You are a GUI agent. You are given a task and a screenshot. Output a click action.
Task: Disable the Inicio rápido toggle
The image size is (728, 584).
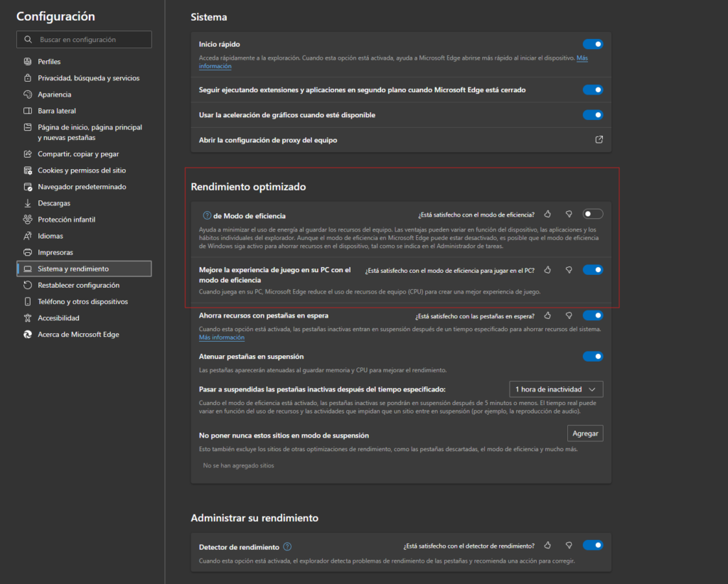pos(593,44)
